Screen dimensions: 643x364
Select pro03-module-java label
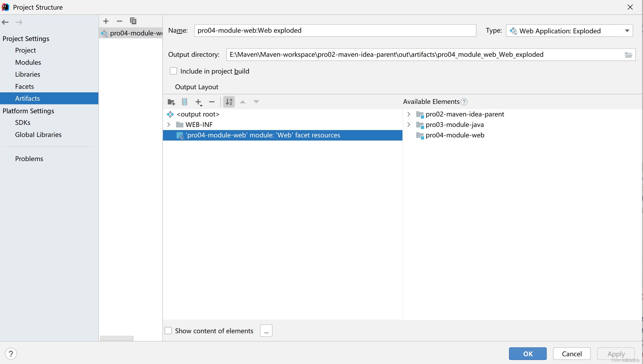click(x=454, y=124)
